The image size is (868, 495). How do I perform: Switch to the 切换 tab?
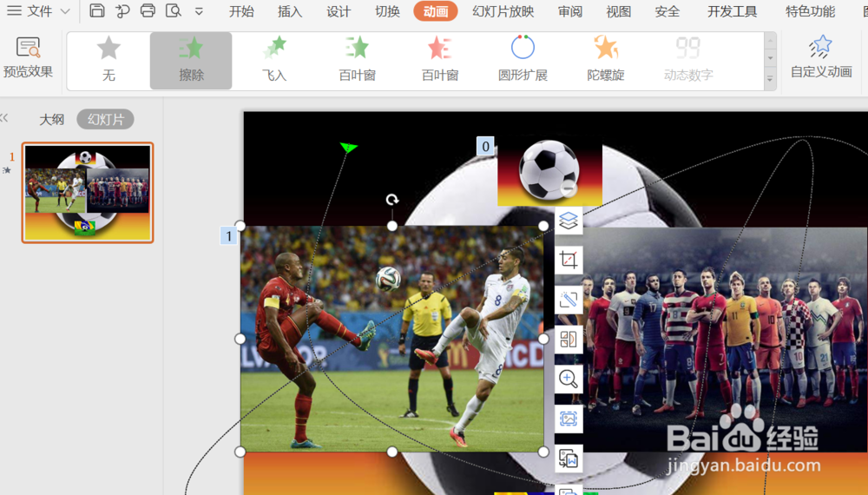[387, 11]
